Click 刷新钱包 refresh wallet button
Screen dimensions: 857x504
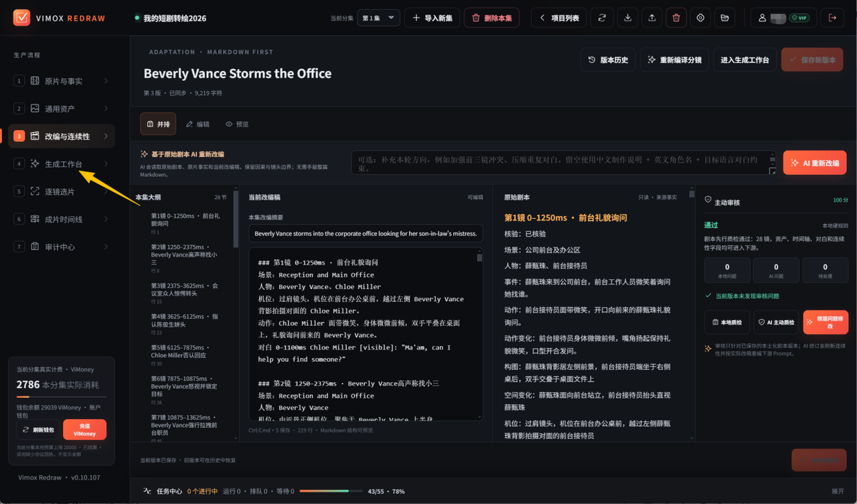pyautogui.click(x=37, y=430)
